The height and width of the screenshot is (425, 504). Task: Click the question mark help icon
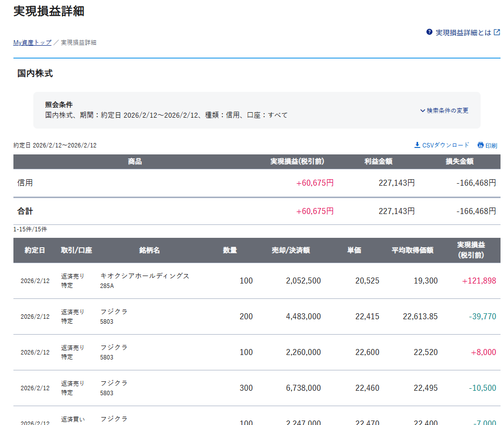[429, 32]
